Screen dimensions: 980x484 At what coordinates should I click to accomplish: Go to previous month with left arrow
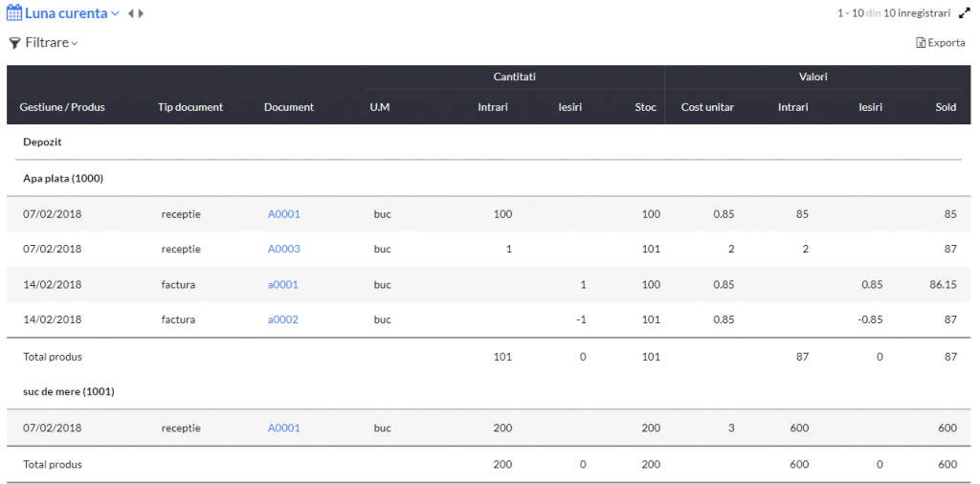[x=130, y=13]
